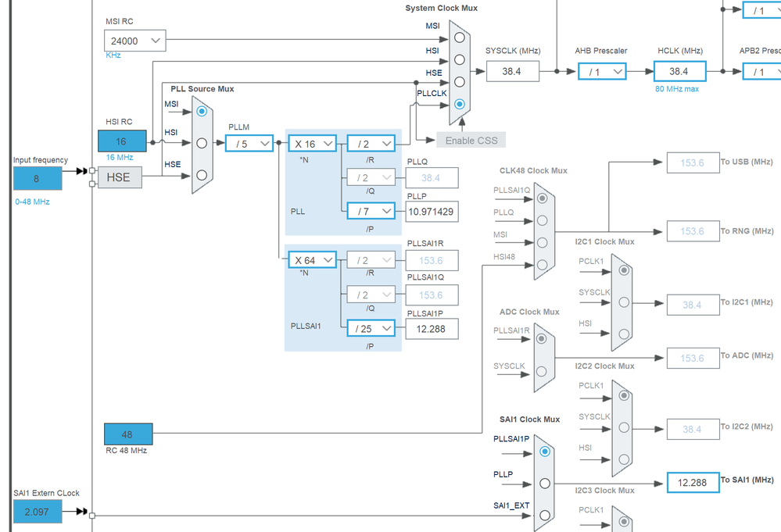Select PLLSAI1Q in CLK48 Clock Mux
Viewport: 781px width, 532px height.
pyautogui.click(x=543, y=198)
